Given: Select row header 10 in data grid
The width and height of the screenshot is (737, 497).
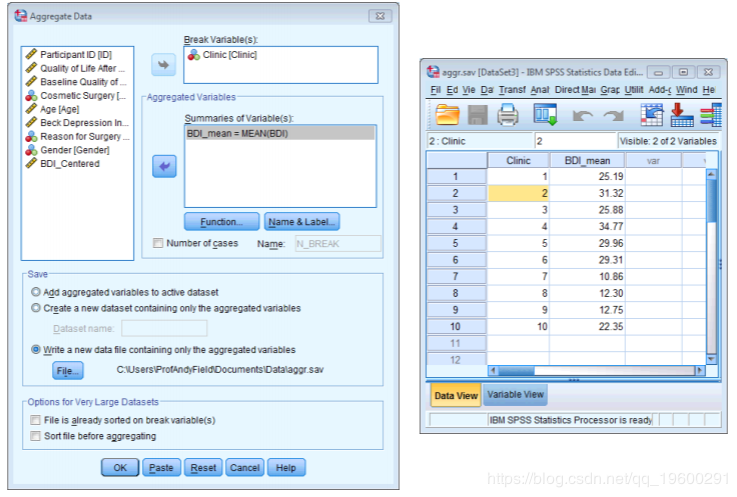Looking at the screenshot, I should (x=455, y=326).
